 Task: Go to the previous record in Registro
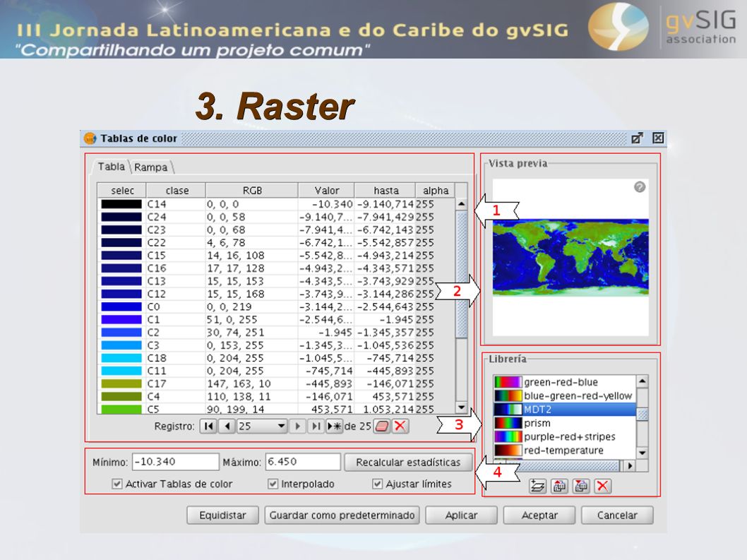[x=227, y=426]
